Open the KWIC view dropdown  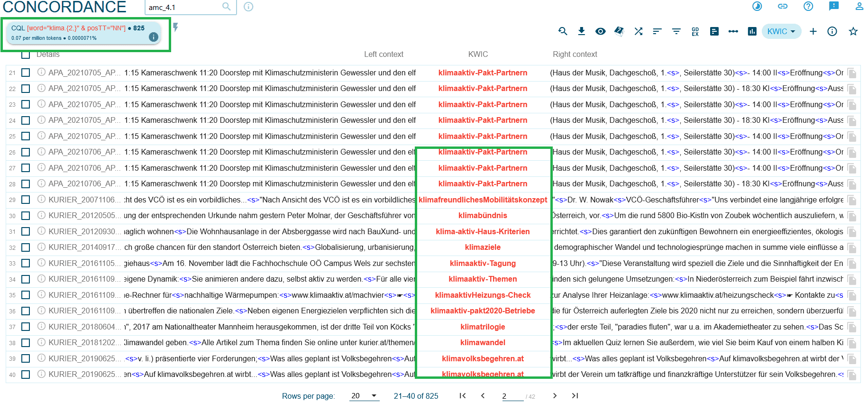(781, 31)
